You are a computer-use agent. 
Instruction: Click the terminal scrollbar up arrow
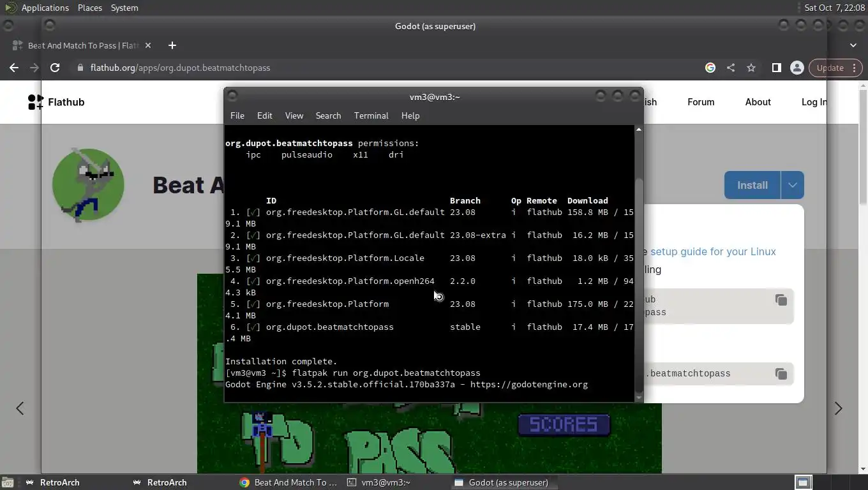click(x=638, y=130)
